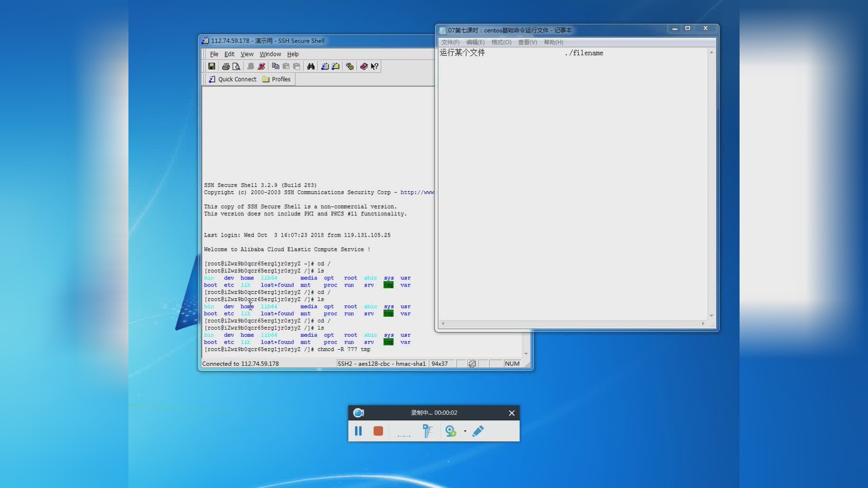
Task: Click the Disconnect icon with red slash
Action: click(x=261, y=66)
